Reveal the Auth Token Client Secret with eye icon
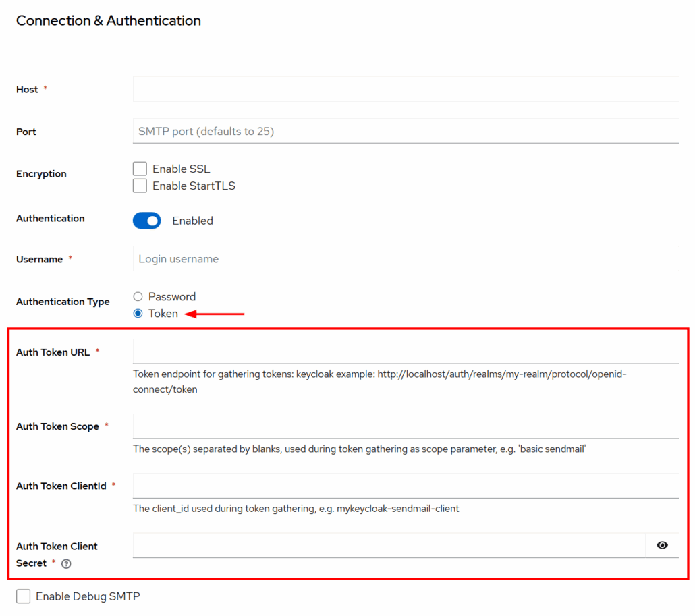Screen dimensions: 695x616 point(662,545)
